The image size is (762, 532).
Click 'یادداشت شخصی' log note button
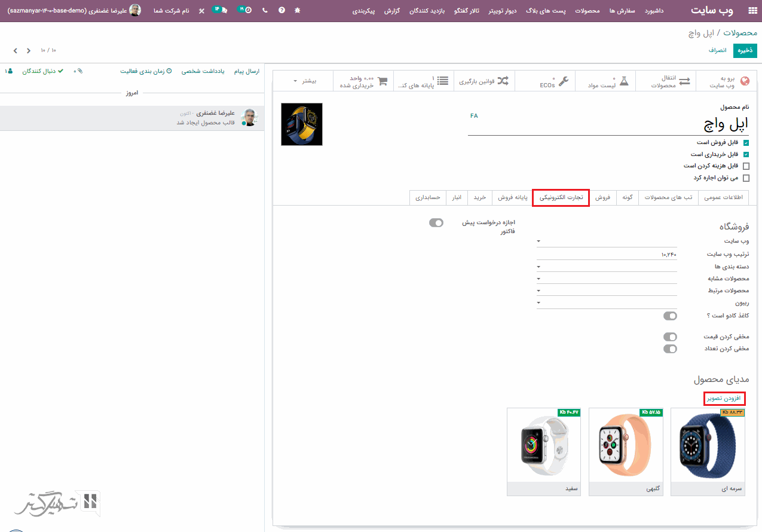(x=203, y=71)
